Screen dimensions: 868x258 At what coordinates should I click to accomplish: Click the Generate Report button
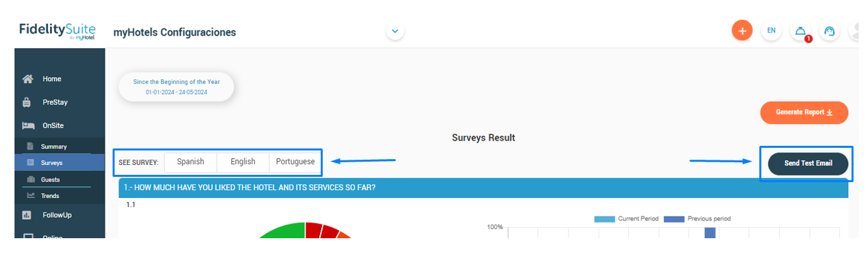(x=804, y=112)
